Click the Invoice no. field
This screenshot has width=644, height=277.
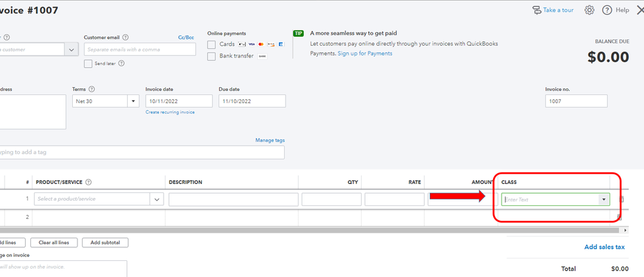click(576, 101)
